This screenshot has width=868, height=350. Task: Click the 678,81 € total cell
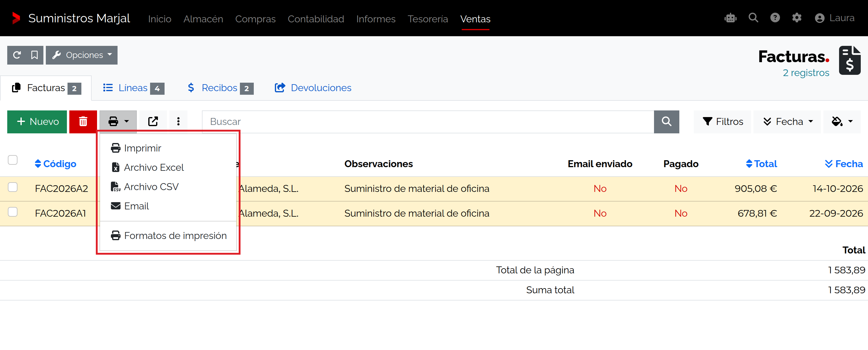(757, 213)
